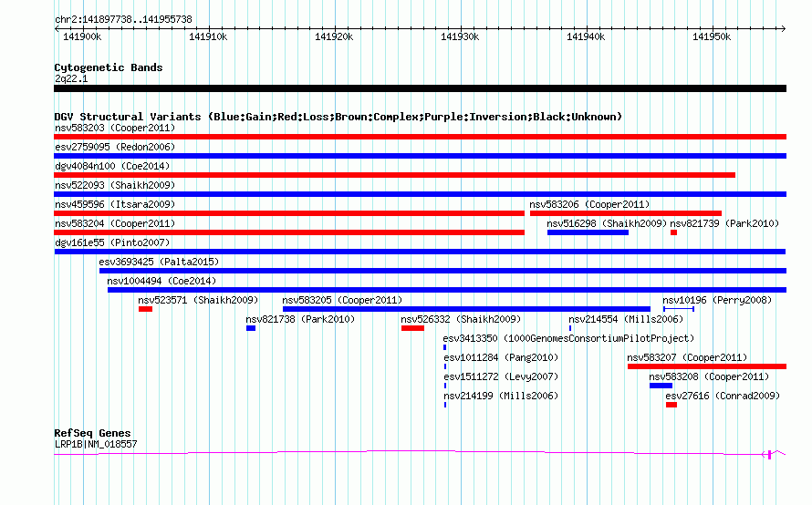Open the esv3693425 (Palta2015) variant

coord(442,271)
